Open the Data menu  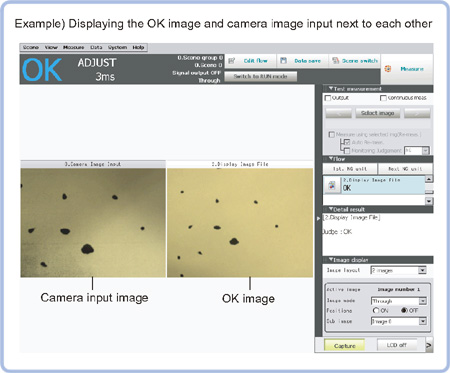(96, 47)
